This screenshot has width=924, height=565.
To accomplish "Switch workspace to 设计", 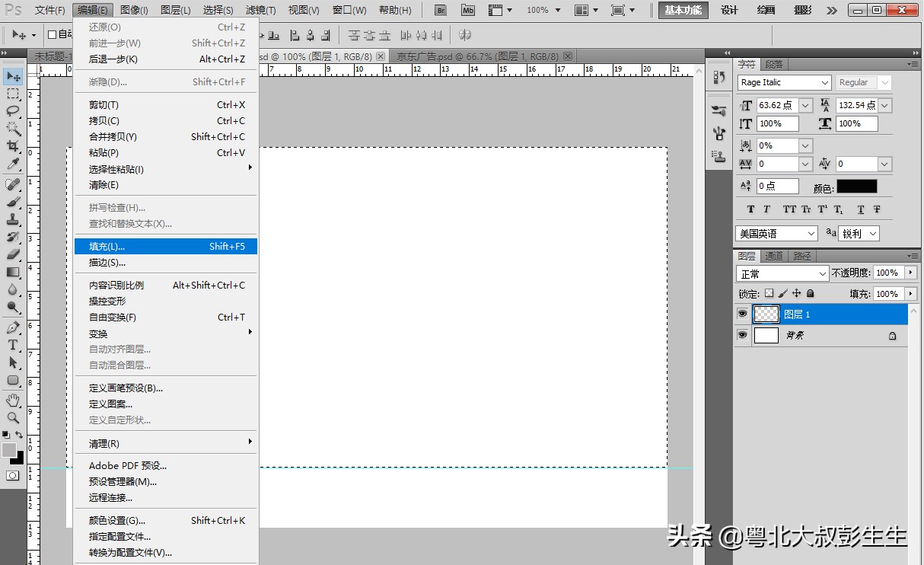I will [728, 11].
